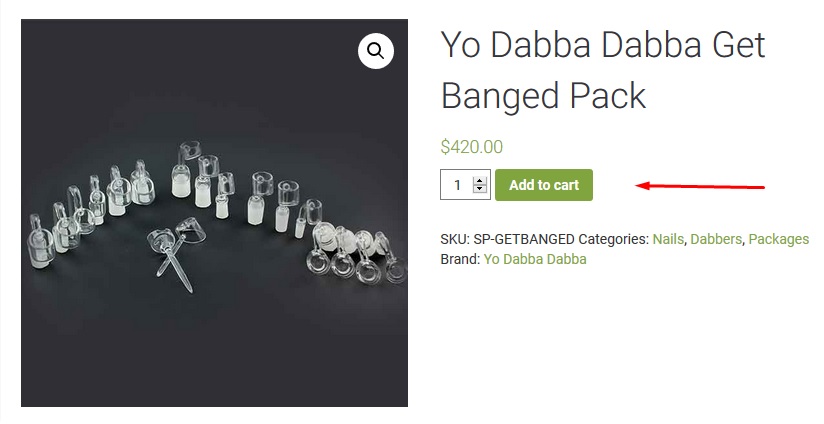Open the product image zoom magnifier
Image resolution: width=824 pixels, height=424 pixels.
point(376,51)
